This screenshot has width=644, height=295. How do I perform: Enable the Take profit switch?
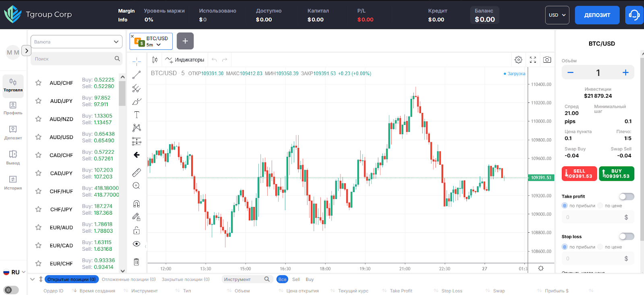[626, 197]
